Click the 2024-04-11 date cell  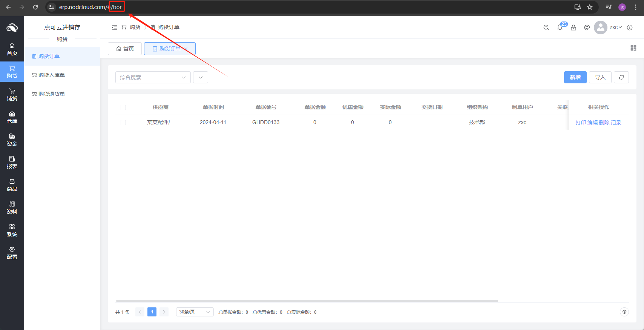(x=213, y=123)
